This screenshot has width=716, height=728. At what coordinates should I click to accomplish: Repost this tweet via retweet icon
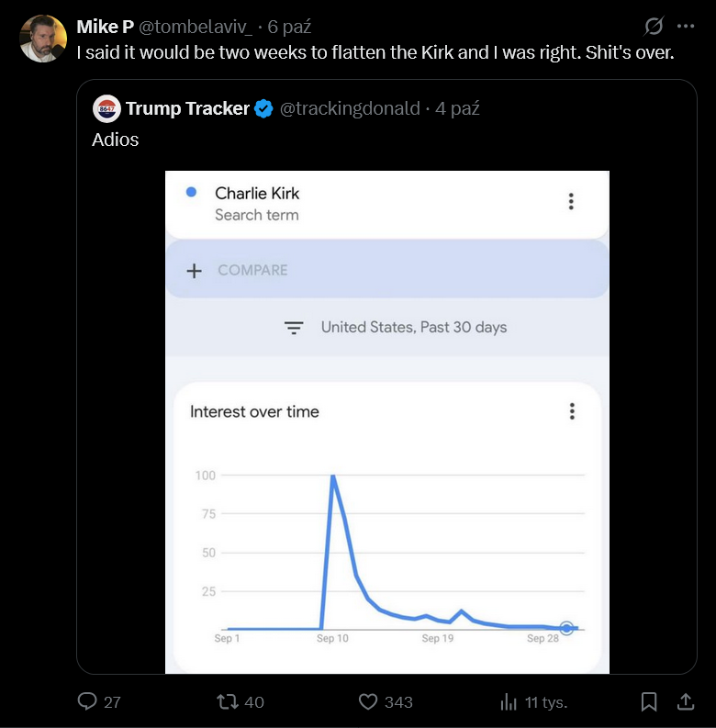[x=226, y=701]
